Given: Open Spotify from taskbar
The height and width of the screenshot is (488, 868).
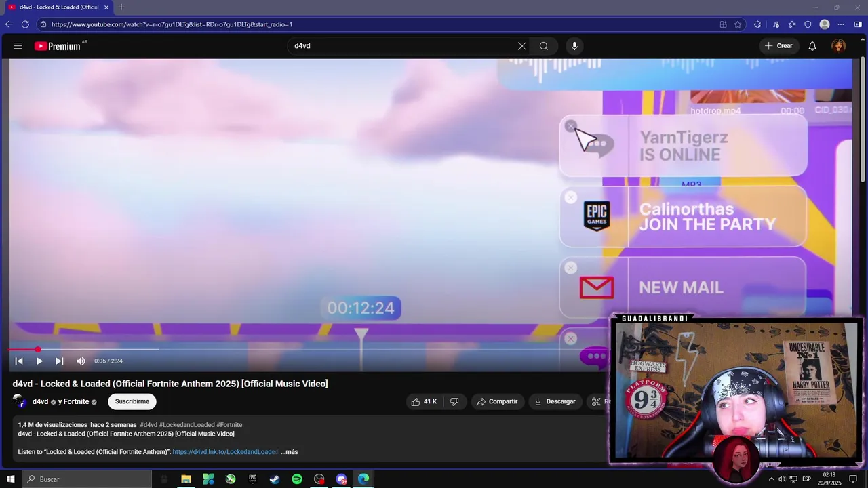Looking at the screenshot, I should [297, 479].
